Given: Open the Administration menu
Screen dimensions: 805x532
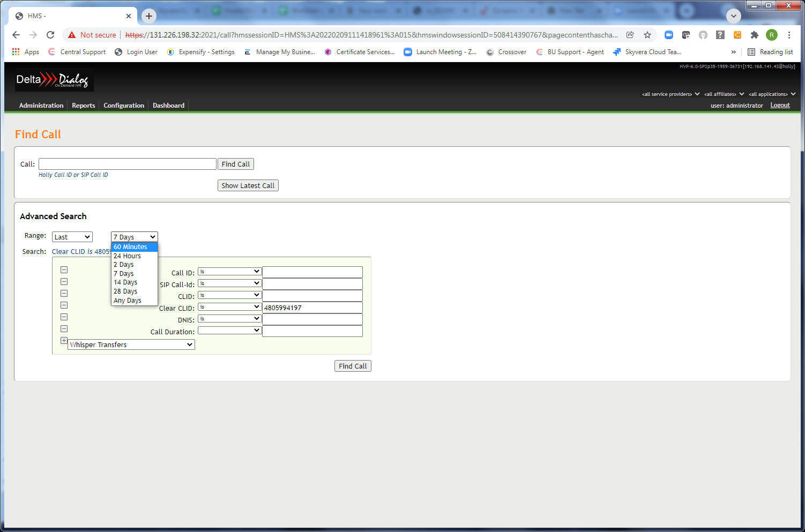Looking at the screenshot, I should 41,106.
